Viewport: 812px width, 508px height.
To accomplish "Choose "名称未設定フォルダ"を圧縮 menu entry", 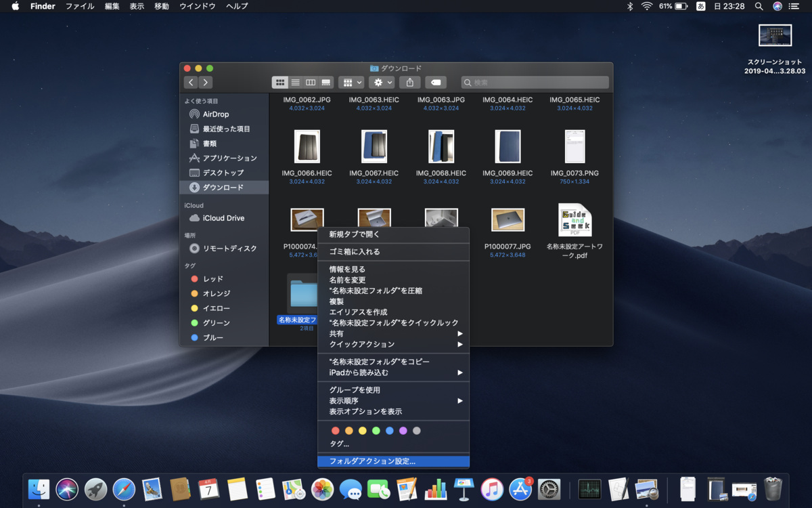I will point(393,291).
